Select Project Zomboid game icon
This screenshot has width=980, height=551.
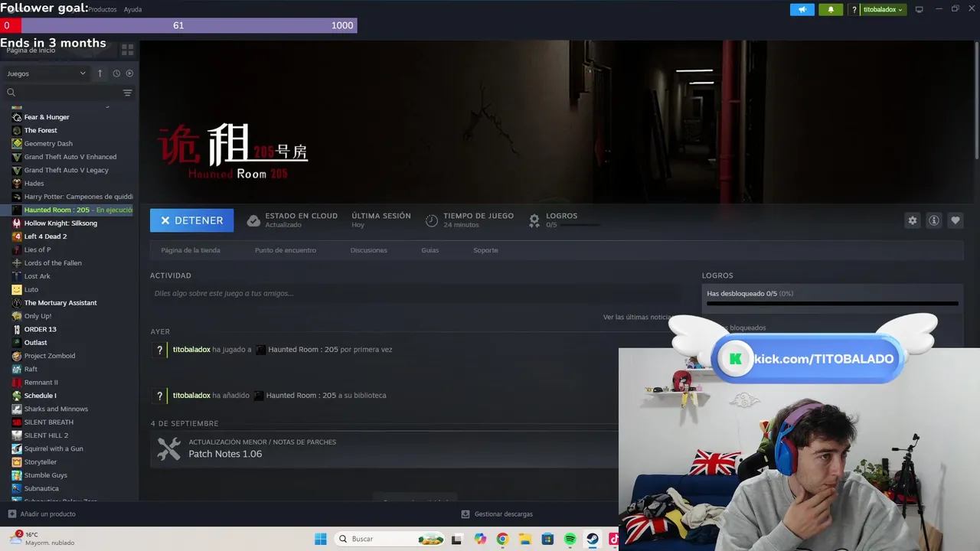tap(17, 356)
